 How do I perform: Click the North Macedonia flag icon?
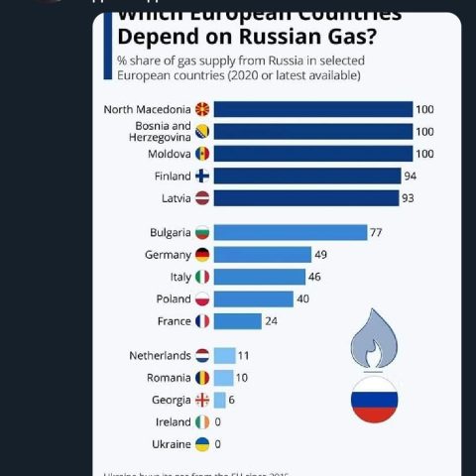tap(202, 109)
